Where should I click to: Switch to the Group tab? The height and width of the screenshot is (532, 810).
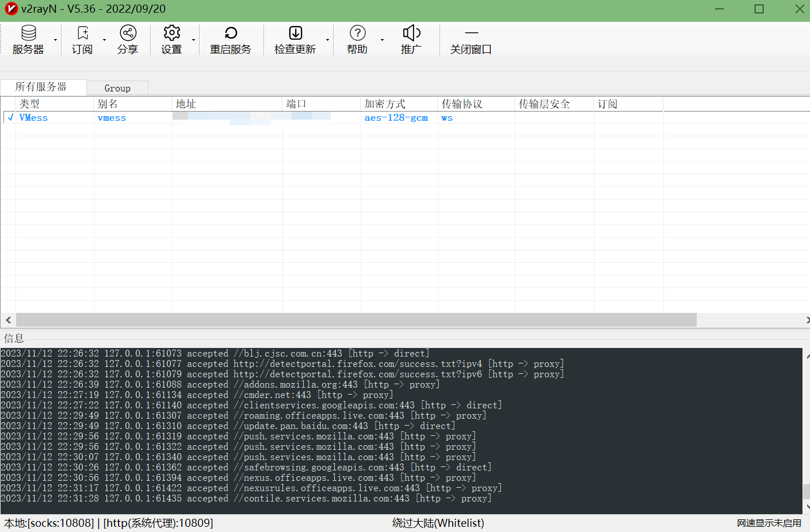117,88
